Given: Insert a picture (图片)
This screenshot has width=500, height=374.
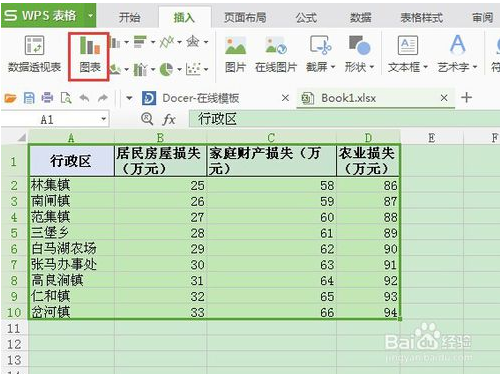Looking at the screenshot, I should [x=235, y=55].
